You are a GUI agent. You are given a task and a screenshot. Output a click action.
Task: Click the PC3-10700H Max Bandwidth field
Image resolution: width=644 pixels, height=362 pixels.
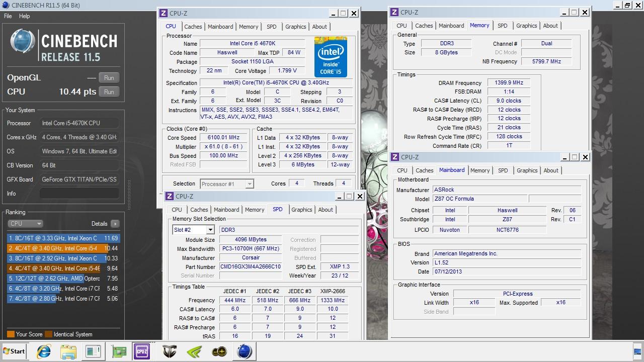[251, 249]
